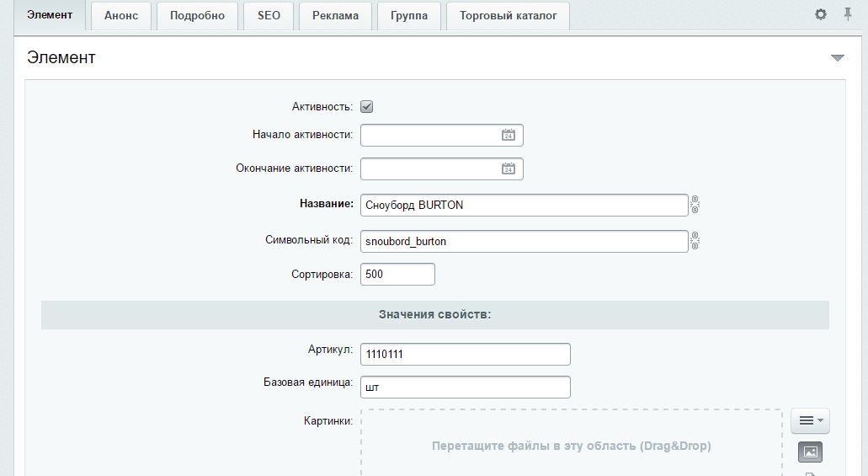This screenshot has width=868, height=476.
Task: Click the Символьный код input field
Action: click(x=524, y=241)
